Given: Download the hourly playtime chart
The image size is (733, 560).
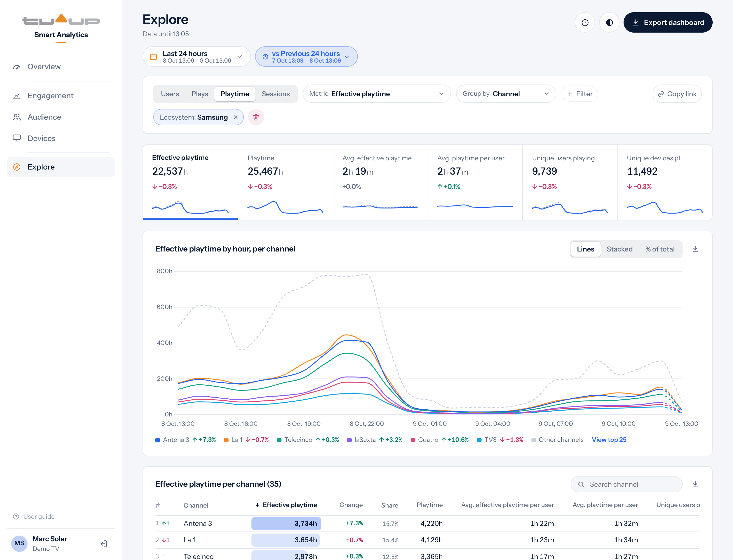Looking at the screenshot, I should tap(695, 249).
